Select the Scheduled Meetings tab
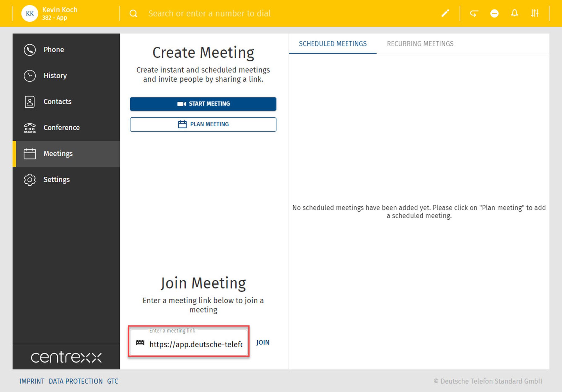Image resolution: width=562 pixels, height=392 pixels. [x=332, y=44]
